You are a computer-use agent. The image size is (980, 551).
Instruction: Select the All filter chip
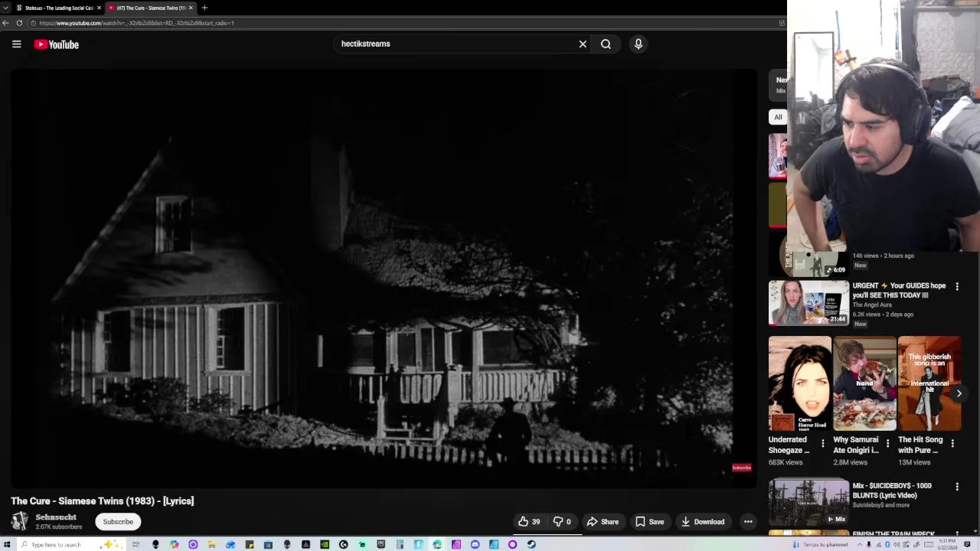click(778, 117)
